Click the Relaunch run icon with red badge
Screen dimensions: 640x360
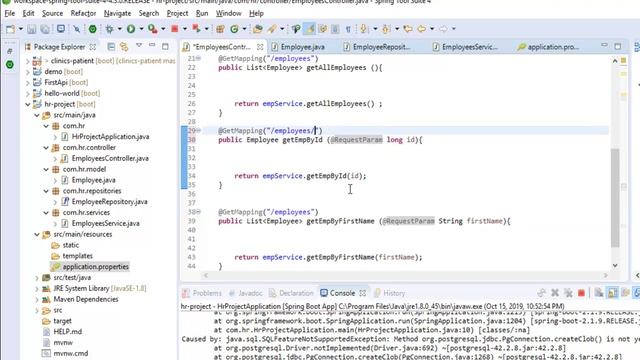(152, 29)
